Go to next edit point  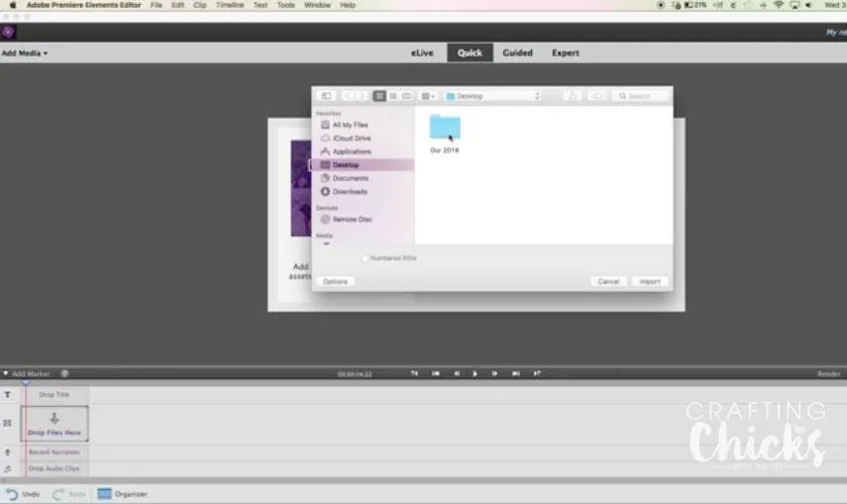click(x=516, y=373)
